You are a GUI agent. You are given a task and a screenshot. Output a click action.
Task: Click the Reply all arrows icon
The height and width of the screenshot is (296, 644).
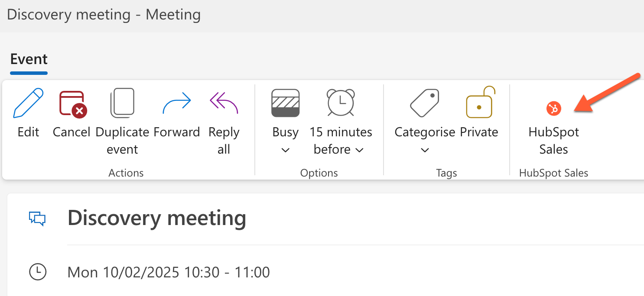pos(224,103)
